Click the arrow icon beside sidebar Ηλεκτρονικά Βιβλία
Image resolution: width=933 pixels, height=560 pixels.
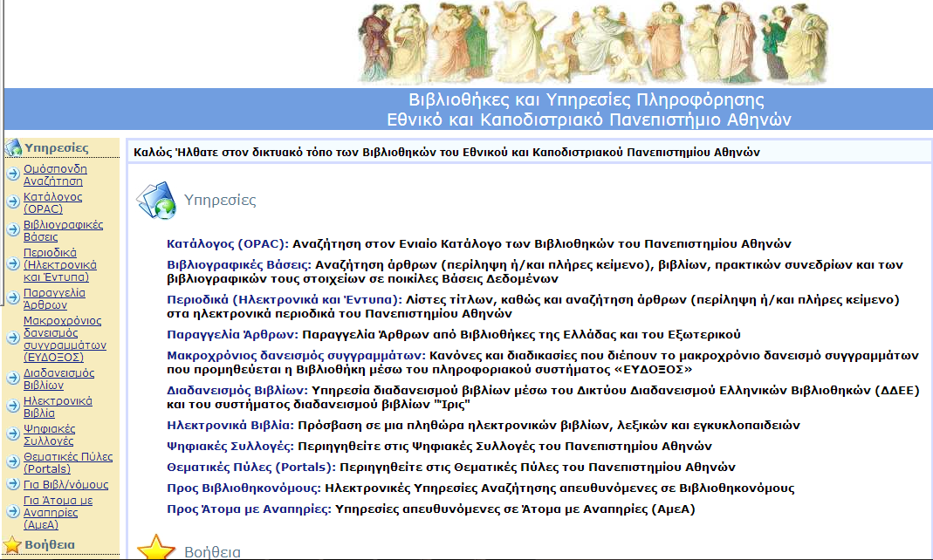13,406
